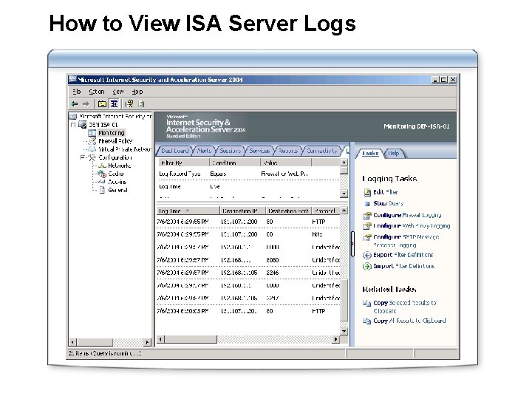The image size is (532, 399).
Task: Click the Add-ins node icon in tree
Action: pos(102,182)
